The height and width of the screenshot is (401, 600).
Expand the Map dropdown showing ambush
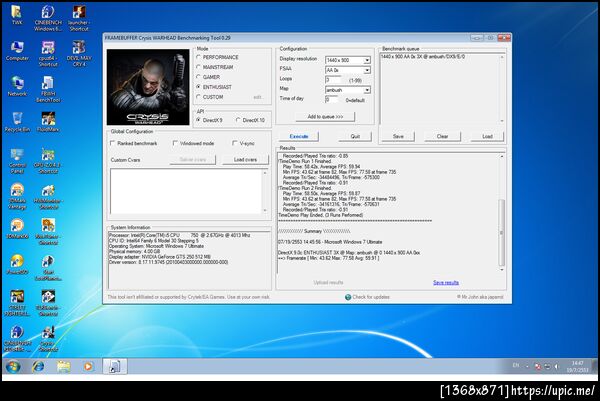click(x=367, y=90)
